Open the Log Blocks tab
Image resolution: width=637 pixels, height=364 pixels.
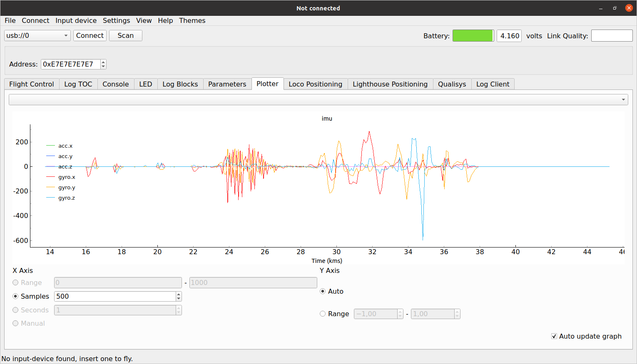[x=180, y=84]
